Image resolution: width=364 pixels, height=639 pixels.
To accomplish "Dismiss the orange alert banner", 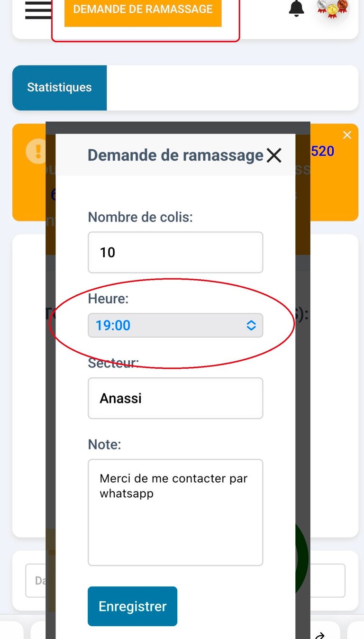I will point(347,136).
